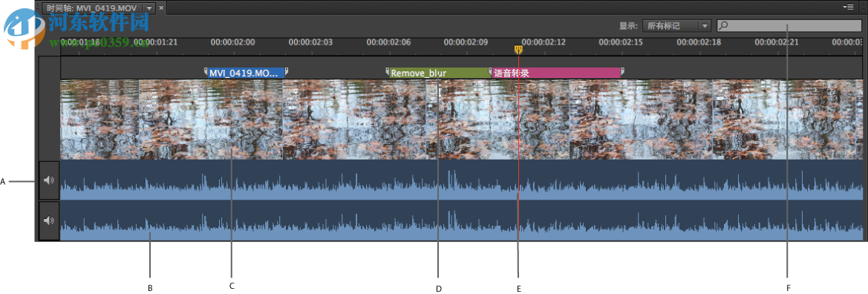
Task: Click the 显示: label
Action: click(x=628, y=25)
